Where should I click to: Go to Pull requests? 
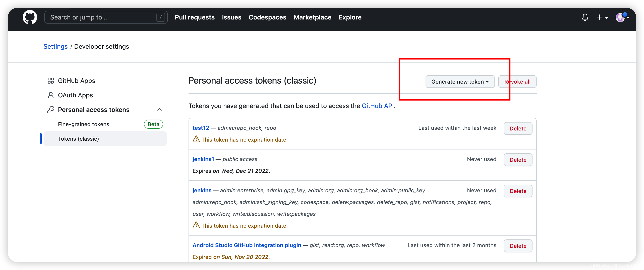click(x=194, y=17)
